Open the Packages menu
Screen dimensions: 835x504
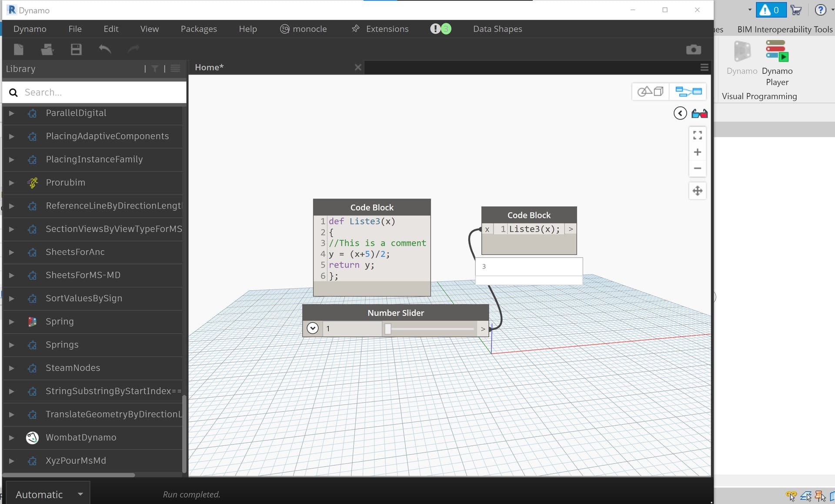pyautogui.click(x=199, y=29)
